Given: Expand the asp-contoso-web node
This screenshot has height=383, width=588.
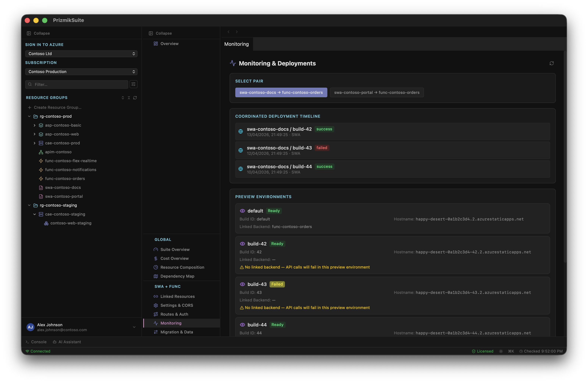Looking at the screenshot, I should (x=35, y=134).
